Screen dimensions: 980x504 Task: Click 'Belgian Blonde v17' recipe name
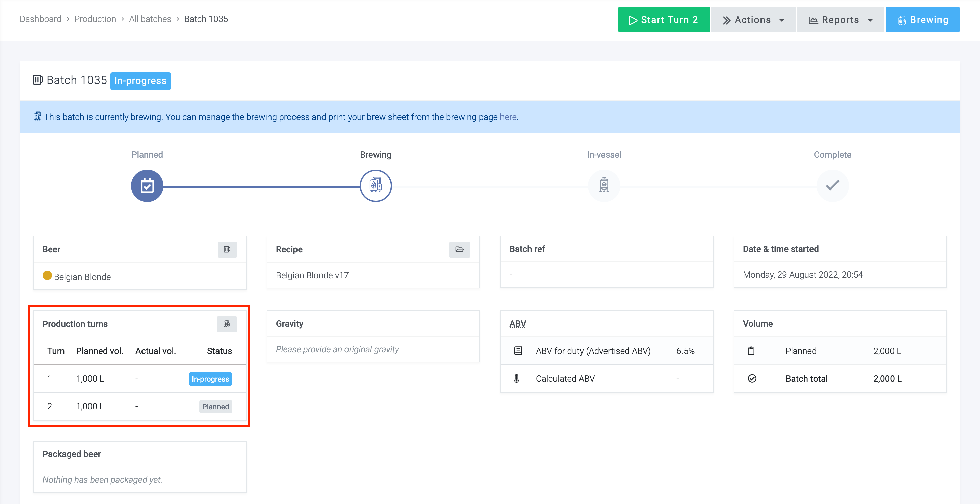(312, 275)
